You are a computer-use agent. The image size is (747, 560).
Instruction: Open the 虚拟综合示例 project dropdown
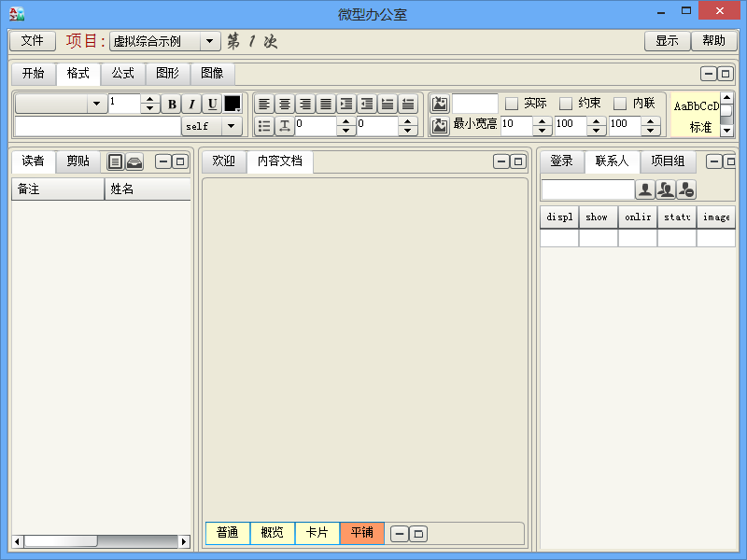click(164, 41)
